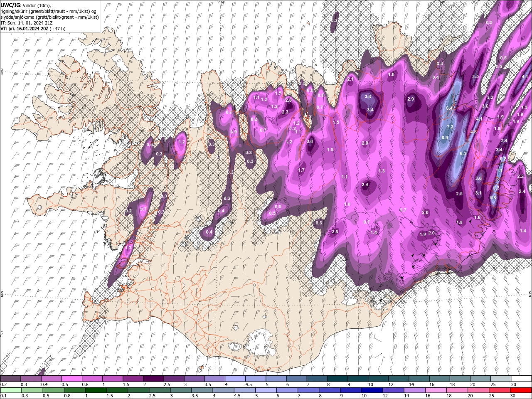Screen dimensions: 532x399
Task: Click the '3.2' precipitation value on the map
Action: click(490, 98)
